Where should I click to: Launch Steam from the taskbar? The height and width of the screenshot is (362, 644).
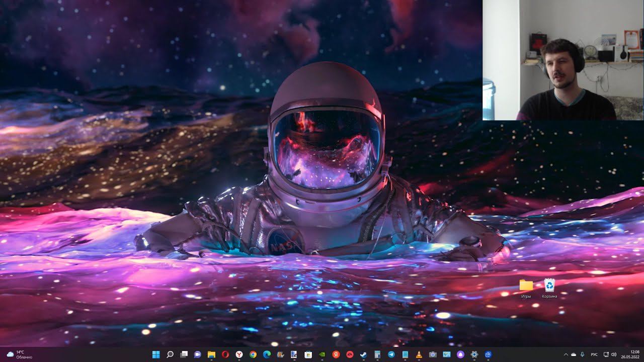point(363,354)
